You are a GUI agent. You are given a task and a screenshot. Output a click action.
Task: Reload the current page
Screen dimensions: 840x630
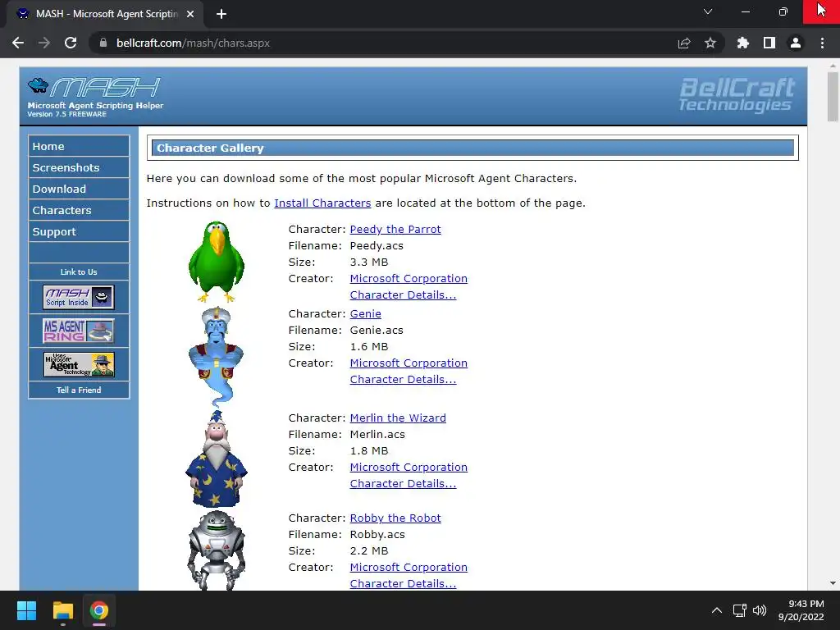click(x=71, y=43)
